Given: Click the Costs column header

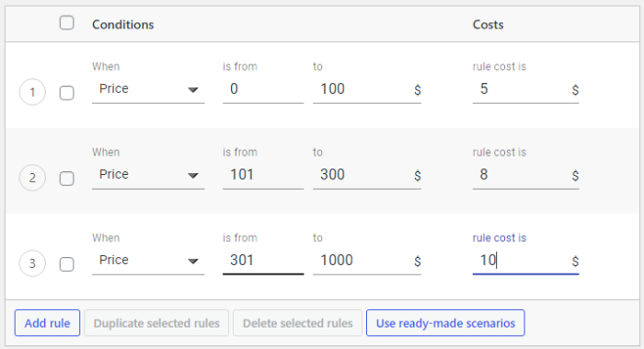Looking at the screenshot, I should point(488,25).
